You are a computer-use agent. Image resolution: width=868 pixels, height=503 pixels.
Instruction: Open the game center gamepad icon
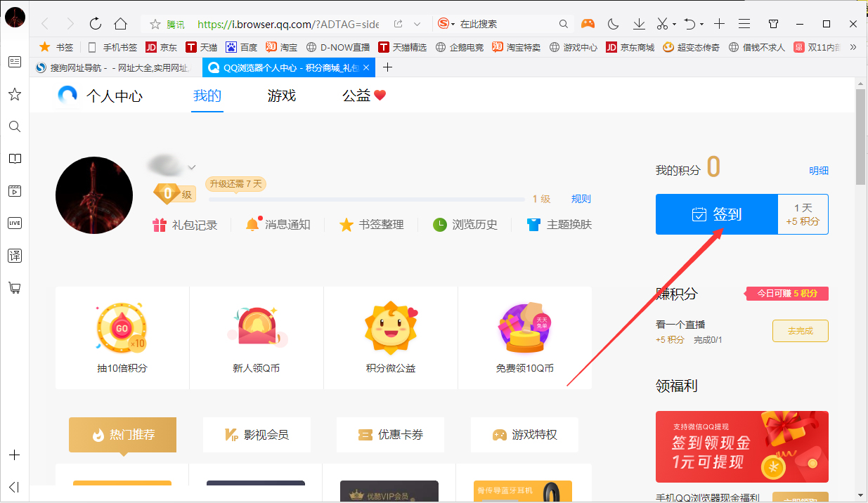coord(588,23)
